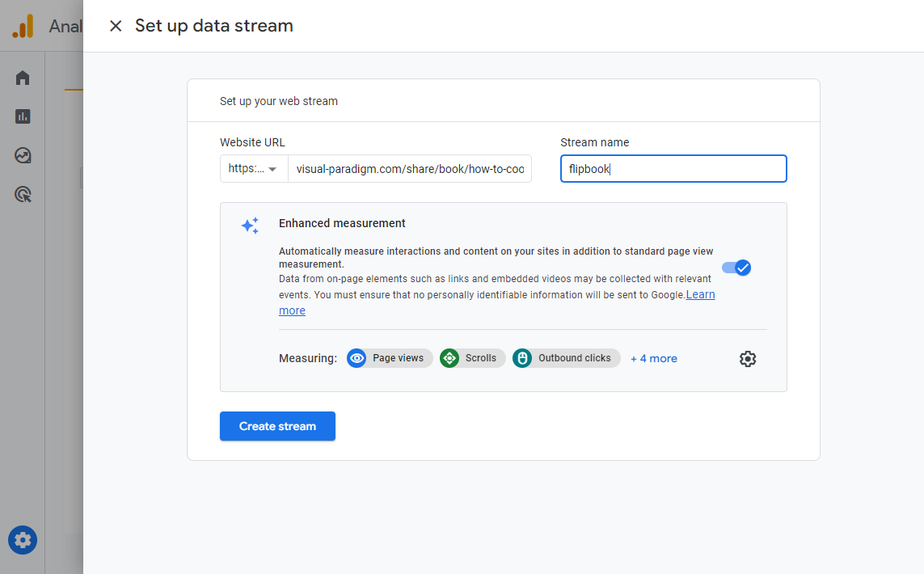Show the + 4 more measurements

pyautogui.click(x=654, y=358)
